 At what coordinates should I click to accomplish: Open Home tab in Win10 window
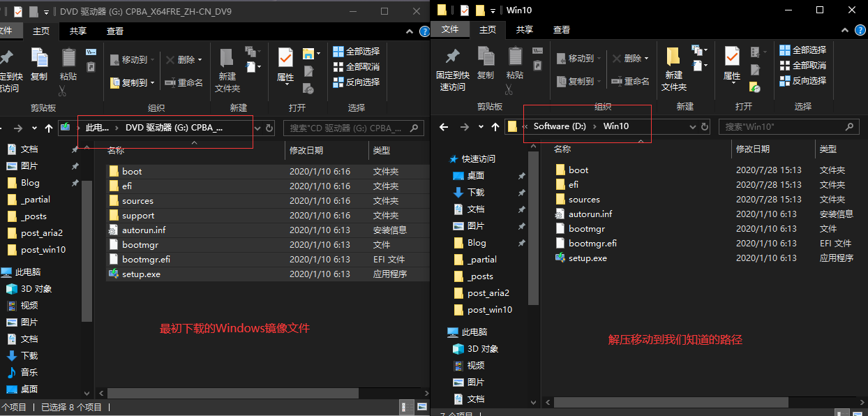click(x=487, y=29)
